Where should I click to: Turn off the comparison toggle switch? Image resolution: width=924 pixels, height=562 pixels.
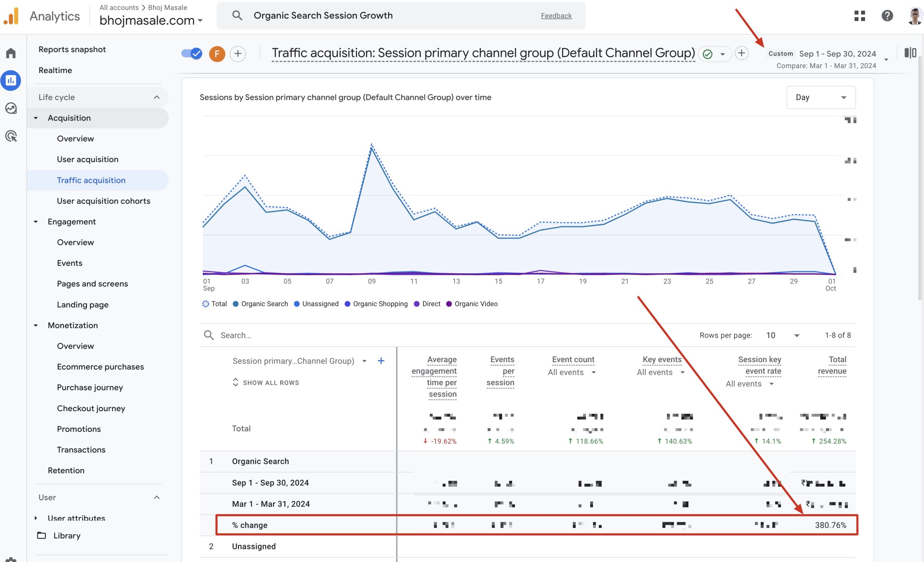coord(191,54)
